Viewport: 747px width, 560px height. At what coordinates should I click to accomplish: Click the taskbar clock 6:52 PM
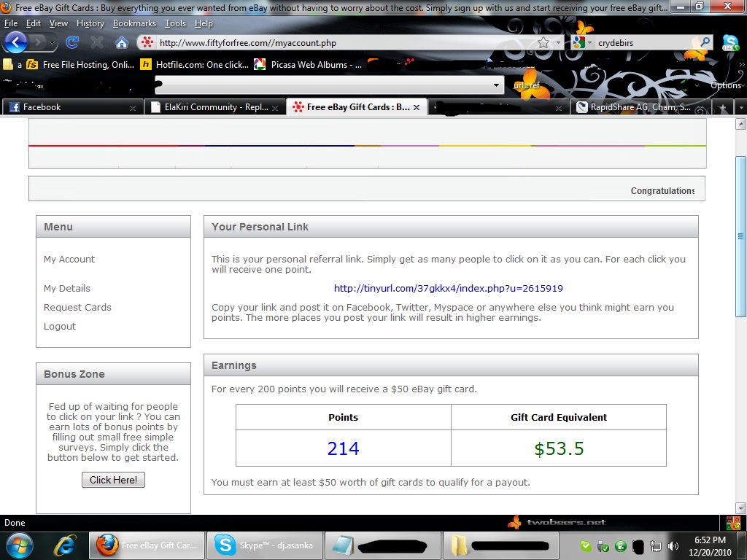710,540
